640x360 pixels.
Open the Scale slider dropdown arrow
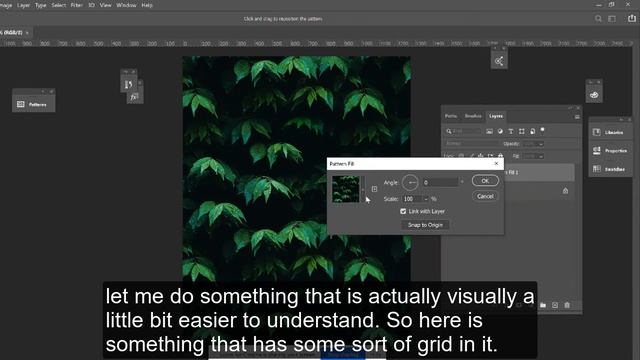click(426, 199)
